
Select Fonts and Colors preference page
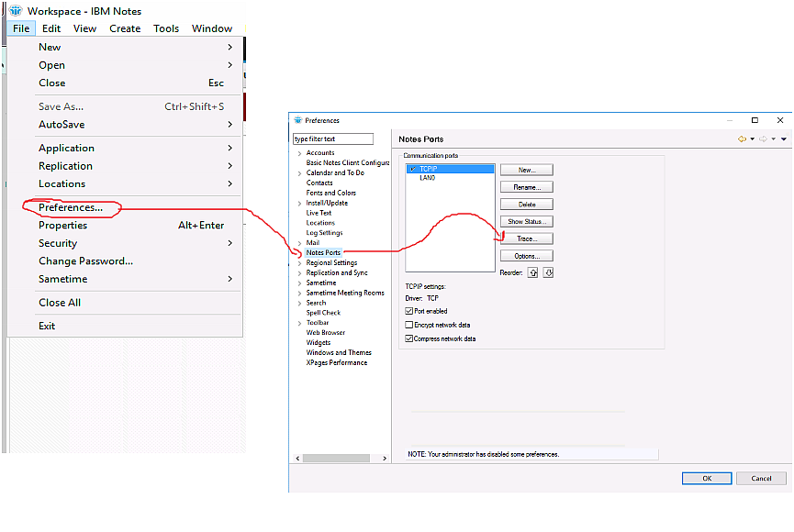click(x=331, y=193)
